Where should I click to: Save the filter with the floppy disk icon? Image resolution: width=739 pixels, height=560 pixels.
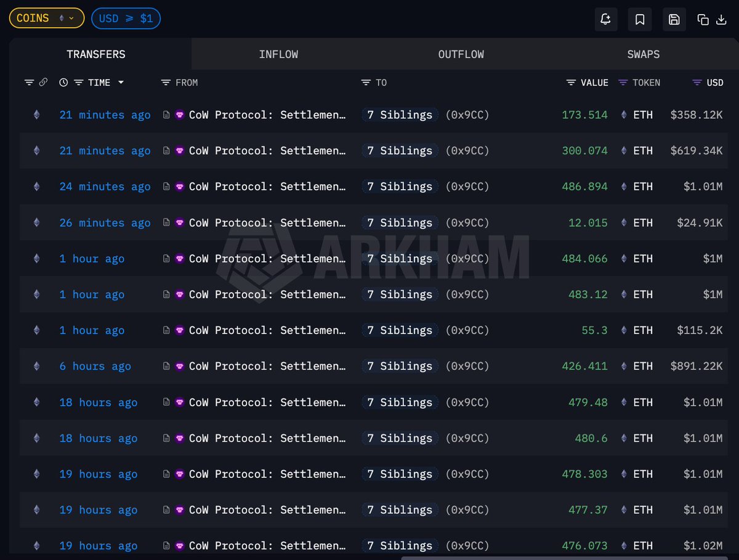pyautogui.click(x=674, y=20)
